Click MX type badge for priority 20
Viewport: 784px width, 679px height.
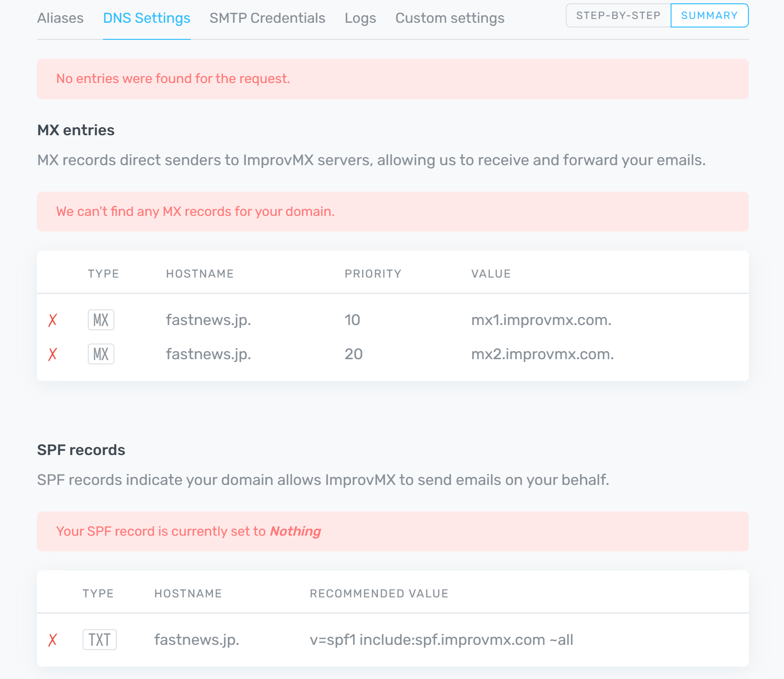point(101,354)
